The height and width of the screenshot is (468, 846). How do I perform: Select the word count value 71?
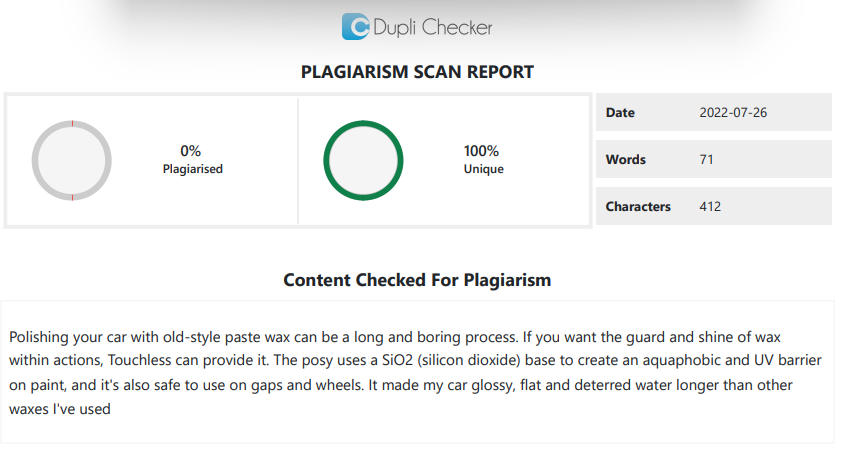pos(707,159)
